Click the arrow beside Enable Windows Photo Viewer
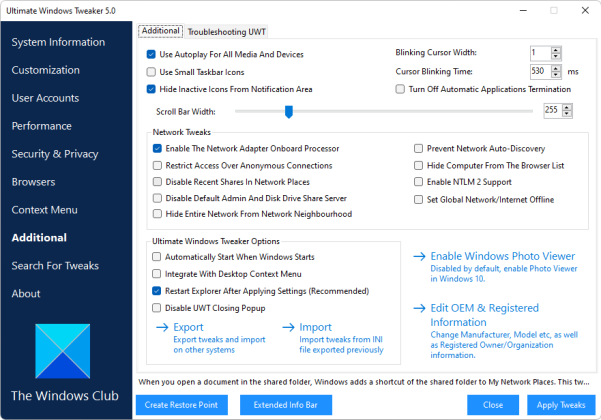Viewport: 601px width, 420px height. tap(419, 256)
